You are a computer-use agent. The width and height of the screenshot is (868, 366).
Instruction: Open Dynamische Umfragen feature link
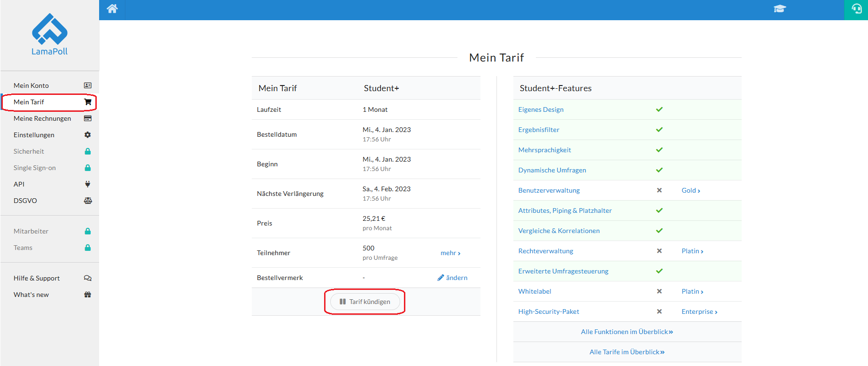tap(552, 170)
